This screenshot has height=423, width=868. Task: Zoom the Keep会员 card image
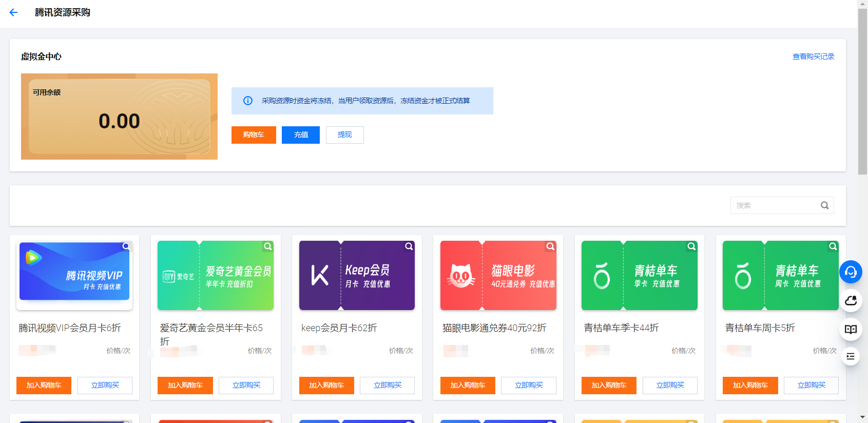(x=409, y=246)
